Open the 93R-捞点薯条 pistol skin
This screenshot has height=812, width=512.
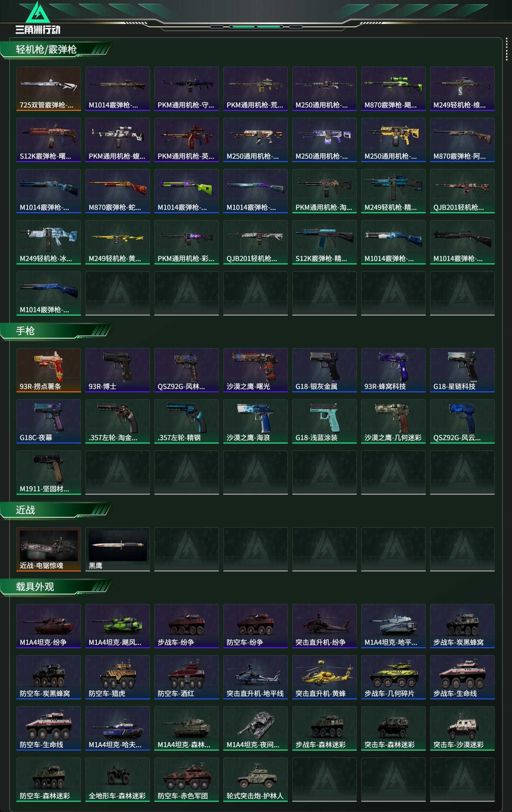[49, 370]
